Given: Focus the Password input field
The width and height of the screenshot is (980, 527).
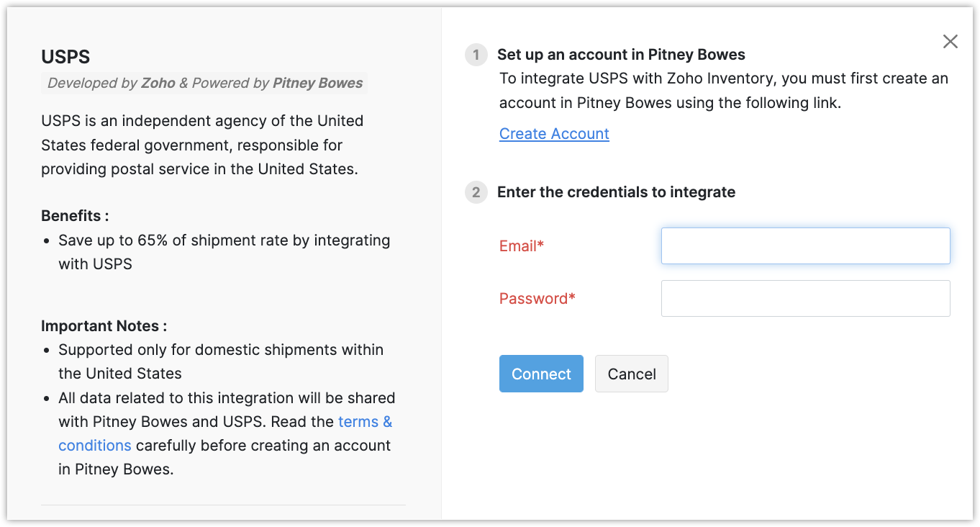Looking at the screenshot, I should [805, 299].
